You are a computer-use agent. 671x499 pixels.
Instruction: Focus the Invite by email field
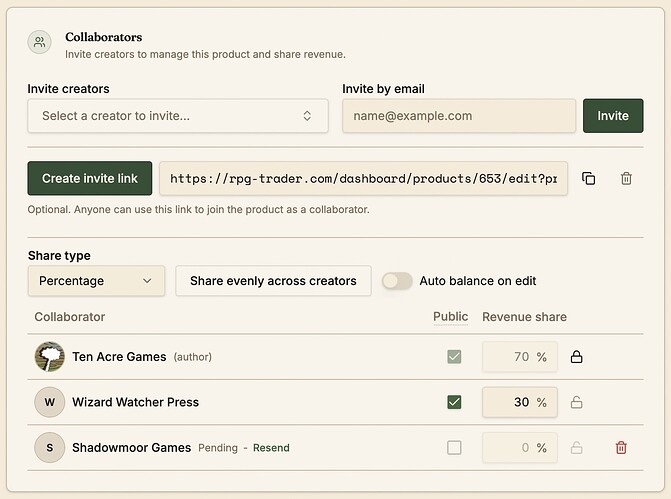point(459,116)
